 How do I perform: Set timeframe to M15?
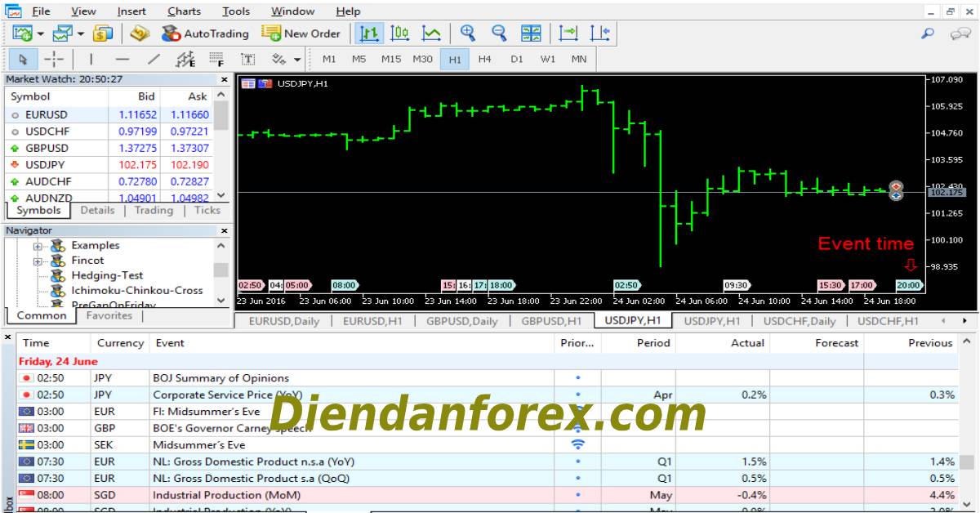391,59
